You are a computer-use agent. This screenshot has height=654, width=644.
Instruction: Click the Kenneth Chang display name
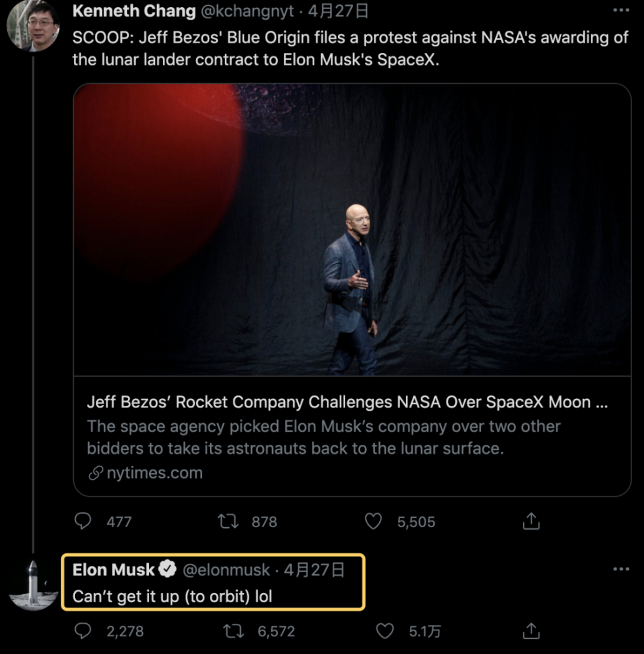[134, 11]
